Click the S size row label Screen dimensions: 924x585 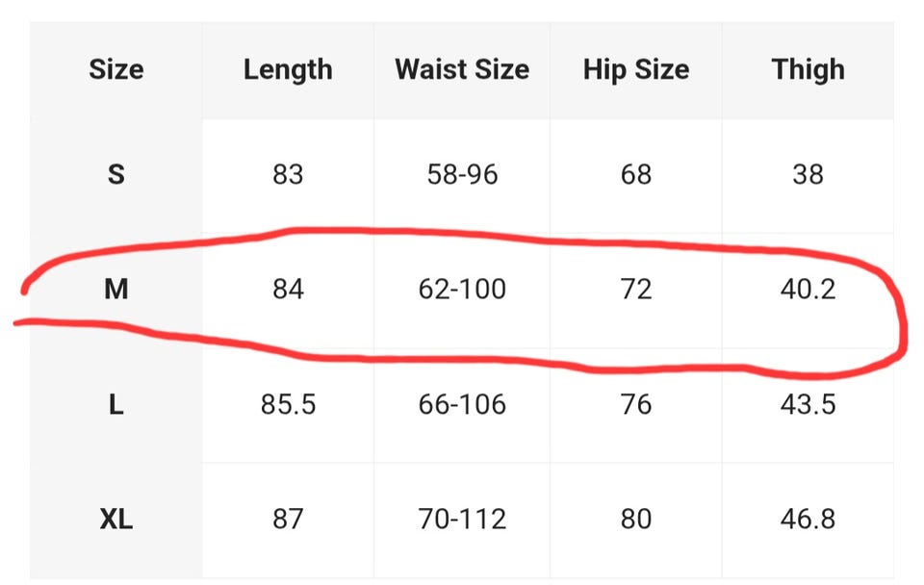click(x=115, y=174)
